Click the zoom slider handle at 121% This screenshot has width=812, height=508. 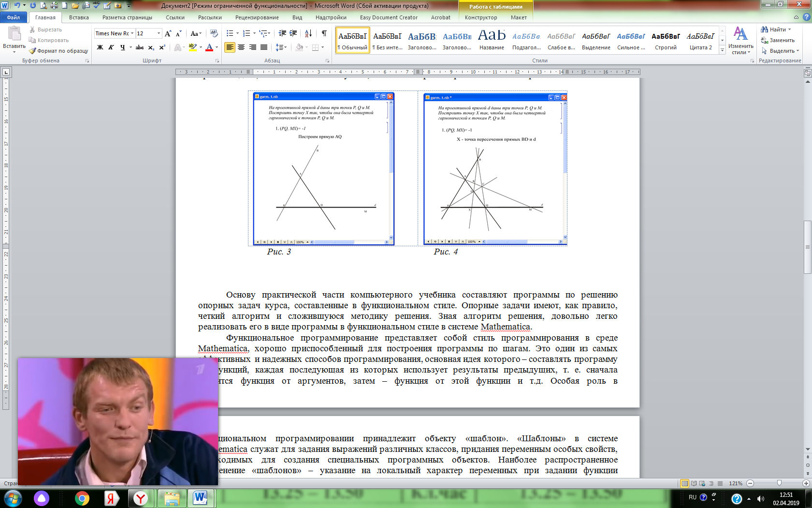pos(779,483)
